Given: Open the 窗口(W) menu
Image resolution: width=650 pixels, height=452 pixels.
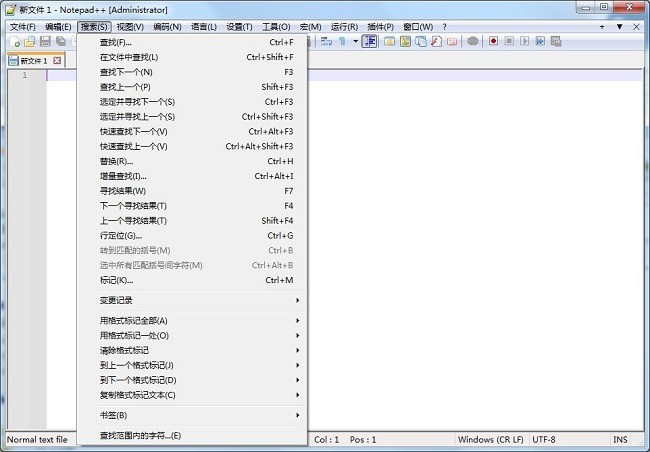Looking at the screenshot, I should (x=418, y=27).
